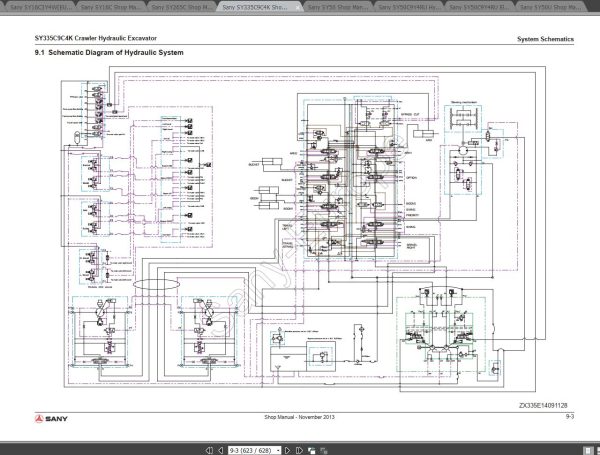Jump to the last page
The image size is (600, 455).
point(299,450)
